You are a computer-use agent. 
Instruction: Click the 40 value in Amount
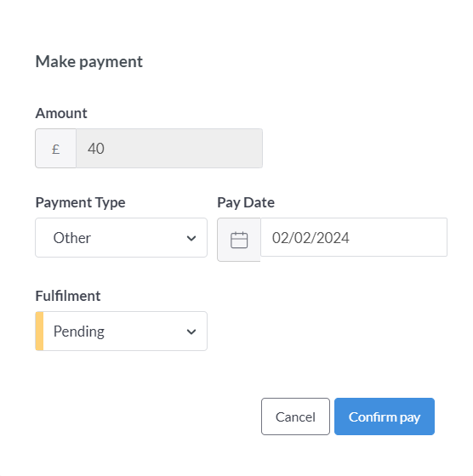point(96,149)
